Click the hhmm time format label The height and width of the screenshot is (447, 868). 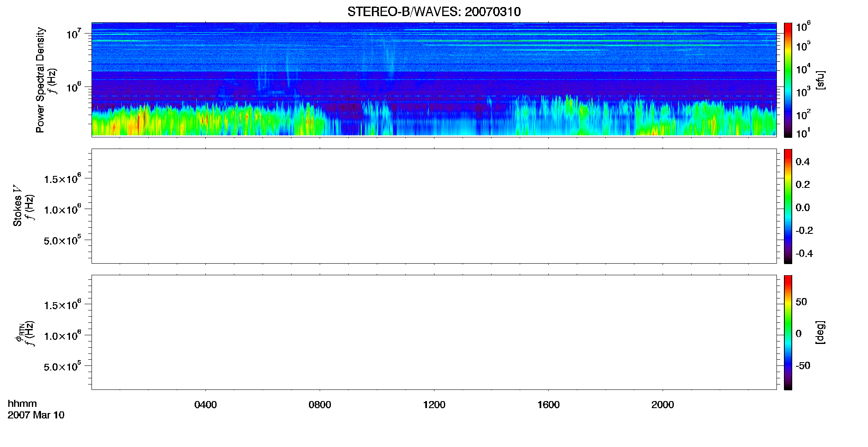pyautogui.click(x=22, y=404)
